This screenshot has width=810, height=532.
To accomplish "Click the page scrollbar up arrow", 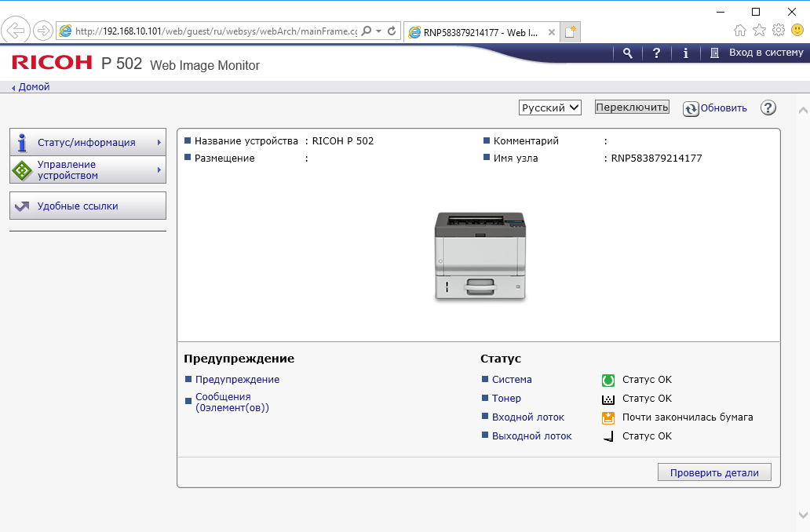I will [x=803, y=110].
